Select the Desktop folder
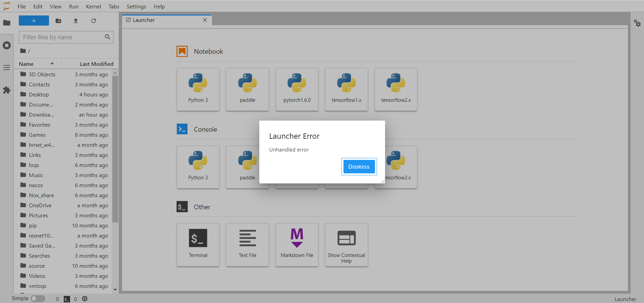Viewport: 644px width, 303px height. [x=63, y=94]
